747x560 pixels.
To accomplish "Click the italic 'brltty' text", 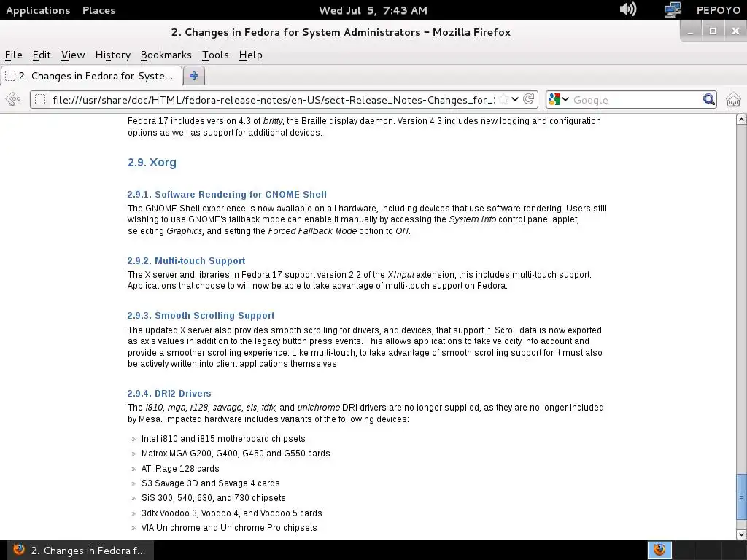I will 273,120.
